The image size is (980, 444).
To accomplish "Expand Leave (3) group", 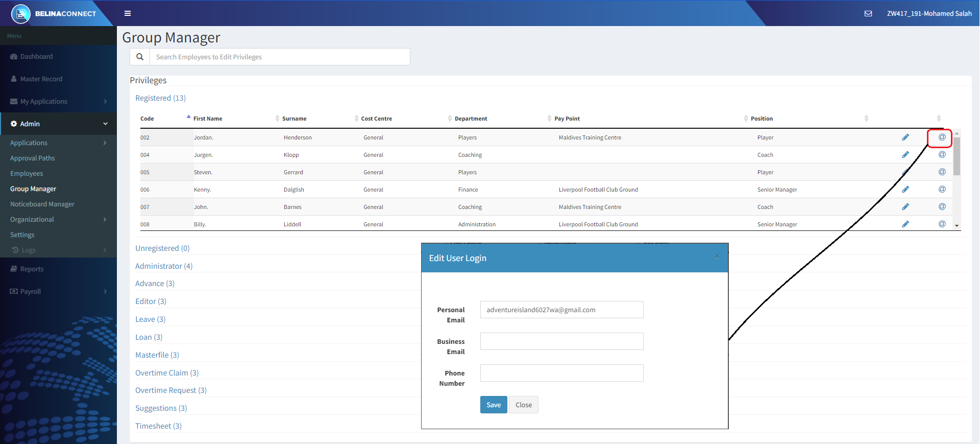I will click(150, 319).
